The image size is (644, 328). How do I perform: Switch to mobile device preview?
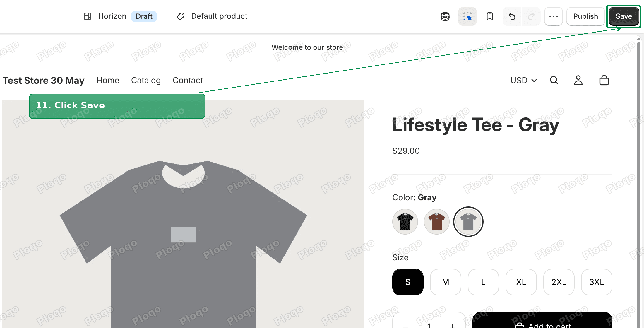490,16
